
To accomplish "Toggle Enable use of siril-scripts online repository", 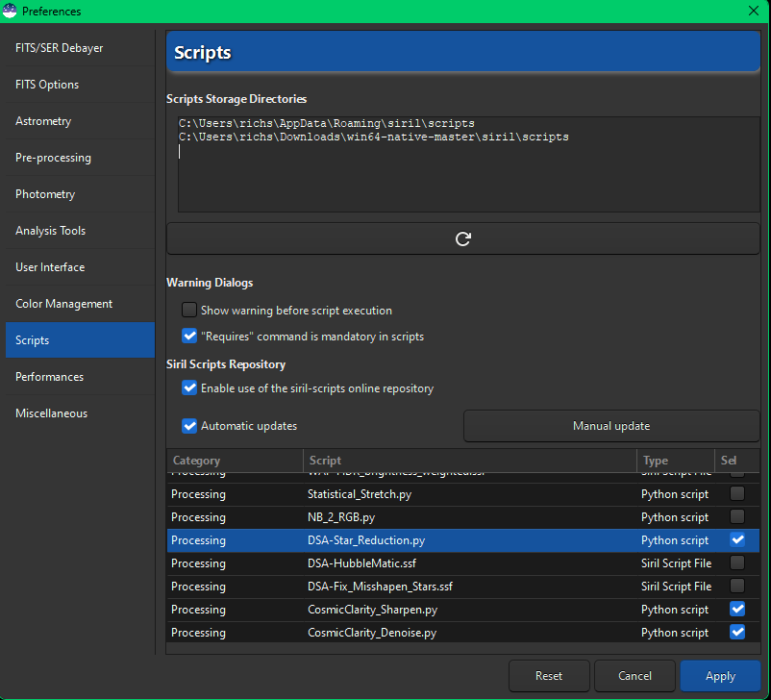I will 189,387.
